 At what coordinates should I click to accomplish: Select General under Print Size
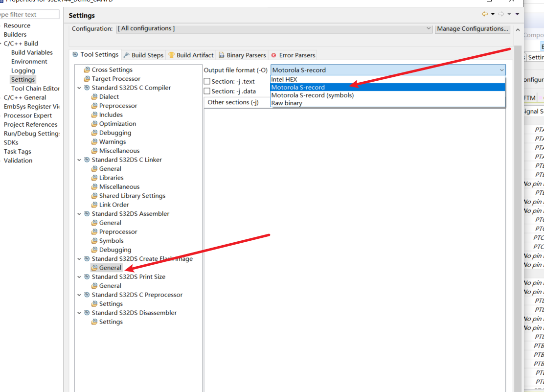(x=110, y=286)
